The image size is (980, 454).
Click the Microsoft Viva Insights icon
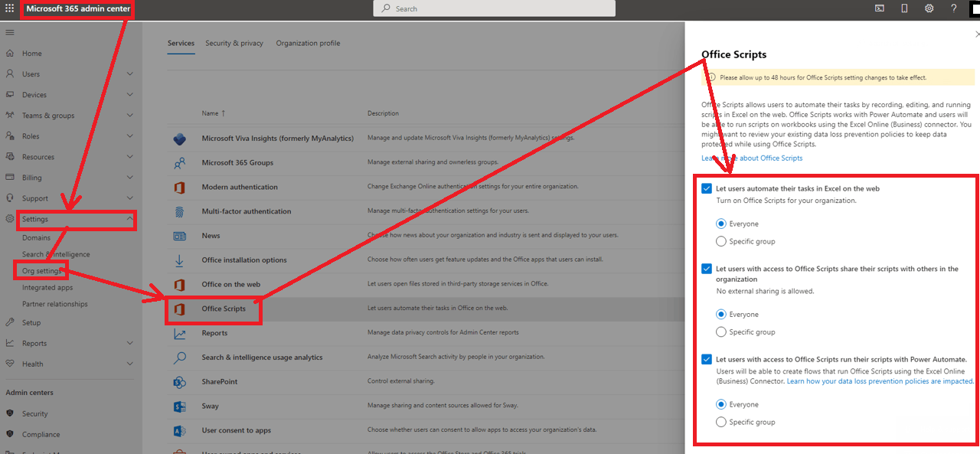pyautogui.click(x=180, y=139)
